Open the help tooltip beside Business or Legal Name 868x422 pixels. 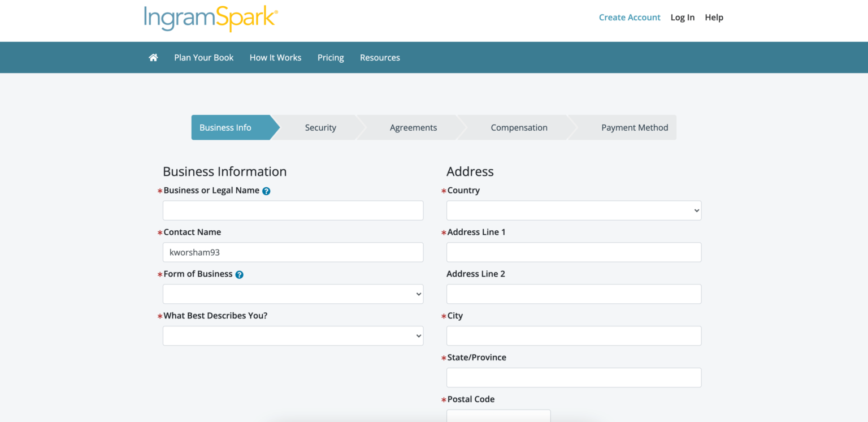(266, 191)
